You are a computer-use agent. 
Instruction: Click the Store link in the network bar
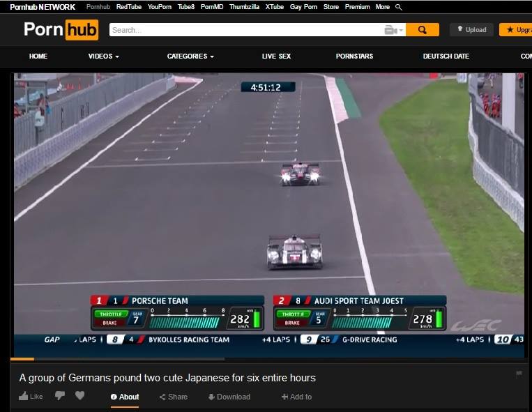[330, 7]
